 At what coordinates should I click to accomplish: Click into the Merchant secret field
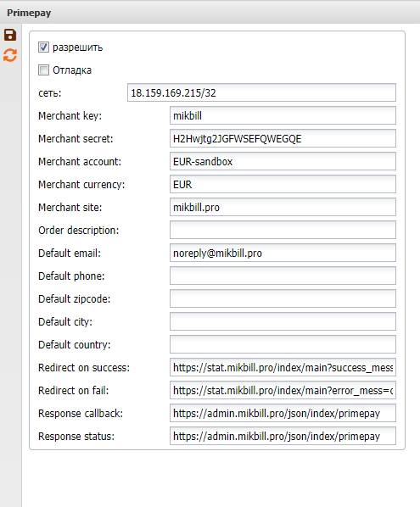(x=283, y=138)
